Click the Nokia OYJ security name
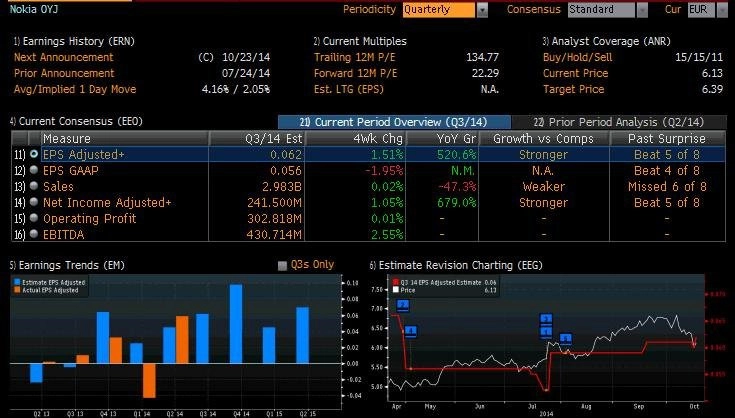The image size is (735, 418). 34,9
